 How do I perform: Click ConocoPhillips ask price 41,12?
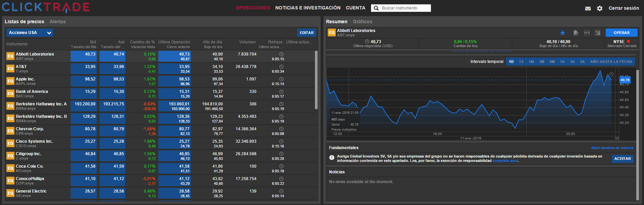tap(112, 181)
